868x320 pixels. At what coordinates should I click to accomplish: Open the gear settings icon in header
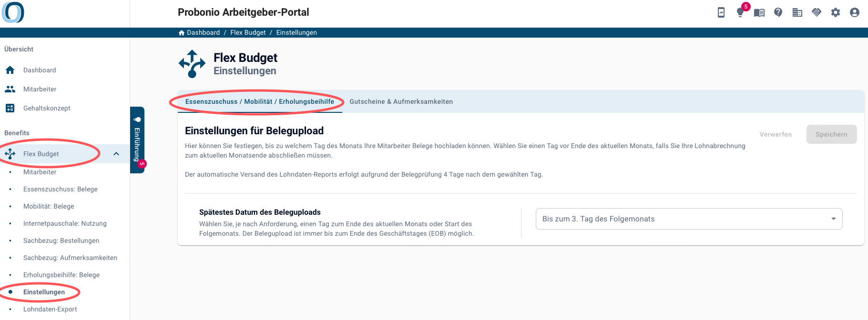[836, 12]
